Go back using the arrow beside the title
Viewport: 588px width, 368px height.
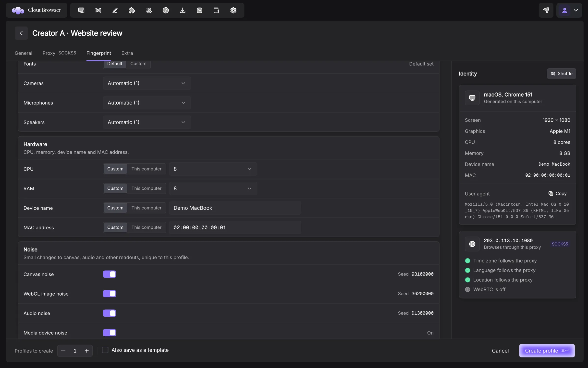point(21,33)
